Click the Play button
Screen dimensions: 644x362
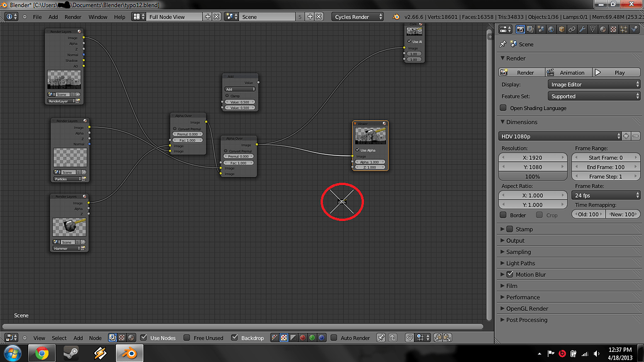pos(616,72)
